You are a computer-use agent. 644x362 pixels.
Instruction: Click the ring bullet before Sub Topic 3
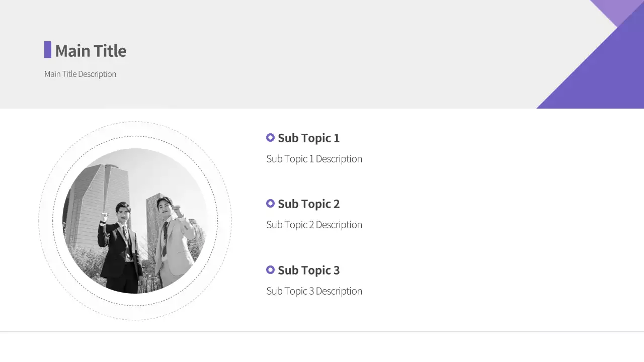[270, 270]
